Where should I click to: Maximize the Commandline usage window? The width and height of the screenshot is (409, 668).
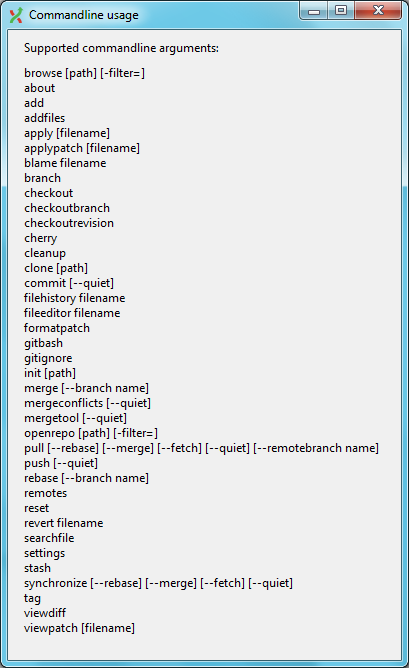point(341,11)
